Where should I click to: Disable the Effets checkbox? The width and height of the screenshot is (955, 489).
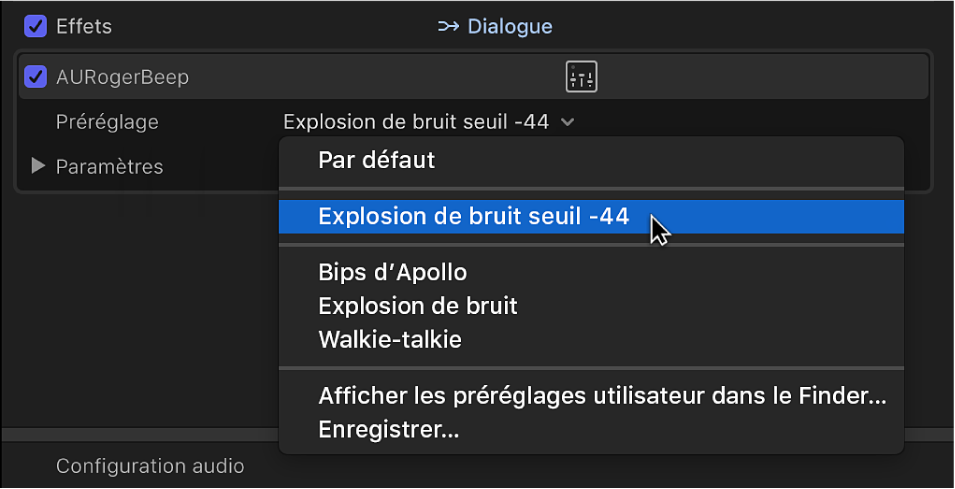click(36, 27)
